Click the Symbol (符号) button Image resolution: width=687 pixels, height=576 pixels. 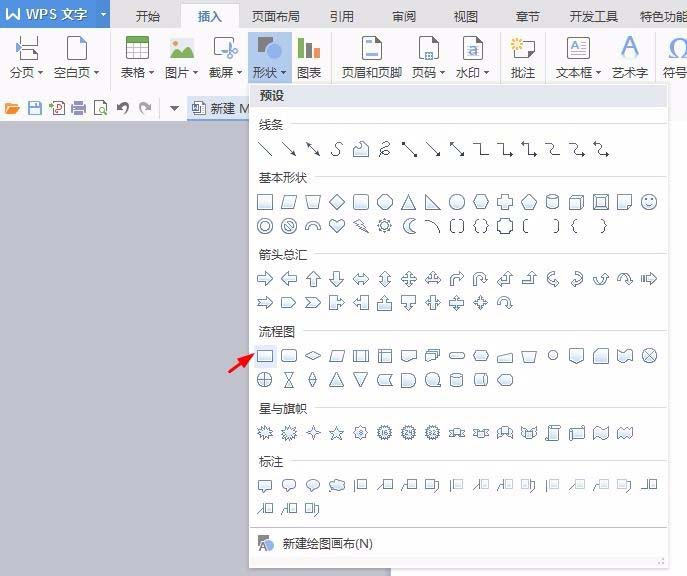[674, 58]
